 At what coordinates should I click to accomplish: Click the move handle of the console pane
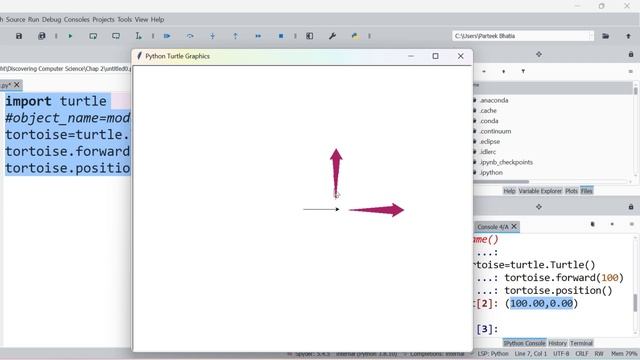539,207
